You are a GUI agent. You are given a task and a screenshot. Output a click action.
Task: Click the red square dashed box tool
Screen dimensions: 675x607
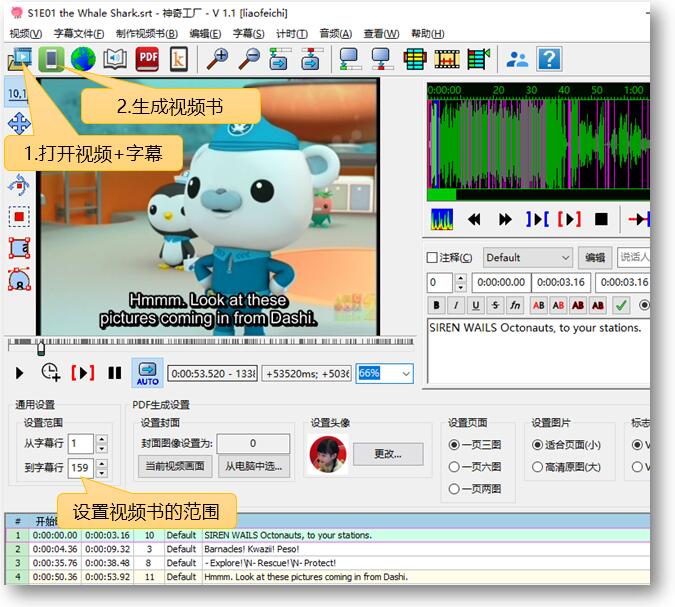click(x=19, y=216)
